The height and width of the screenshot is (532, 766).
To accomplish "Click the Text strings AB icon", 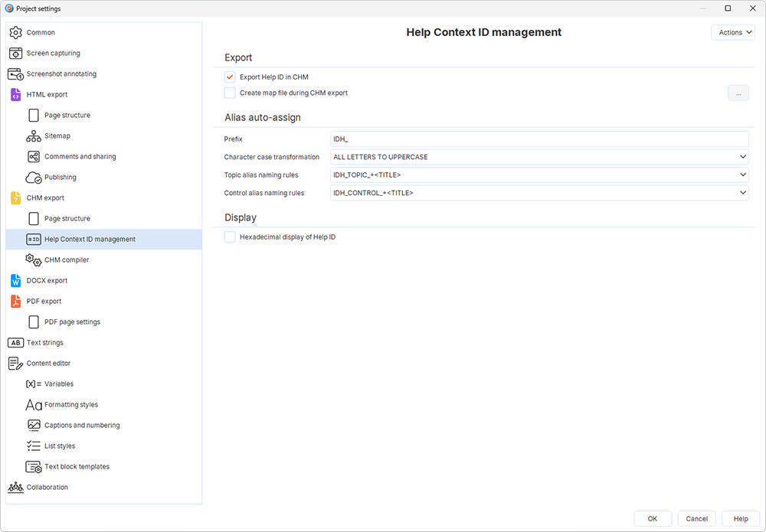I will tap(15, 343).
